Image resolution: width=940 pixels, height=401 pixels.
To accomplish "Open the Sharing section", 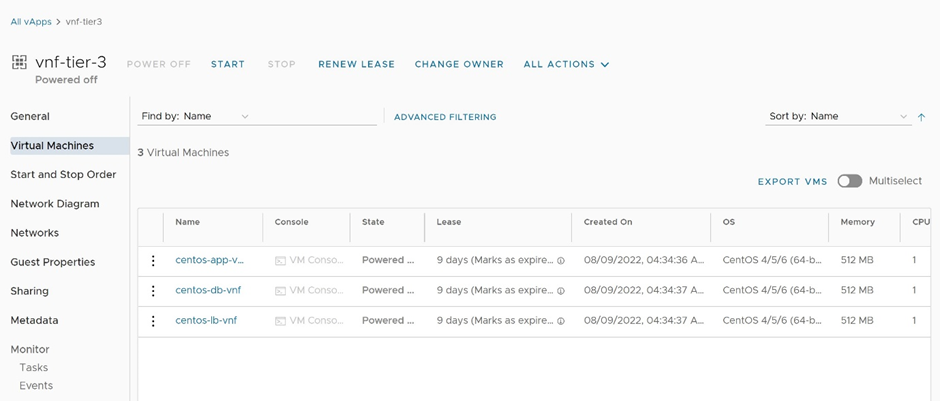I will click(29, 291).
